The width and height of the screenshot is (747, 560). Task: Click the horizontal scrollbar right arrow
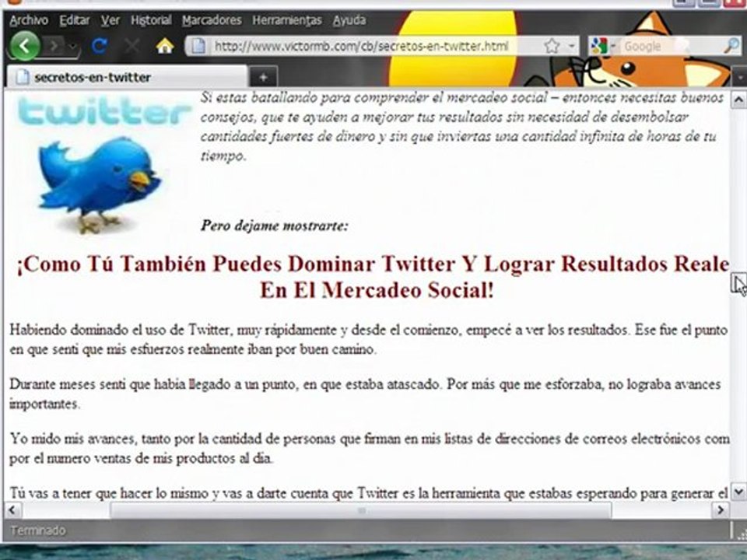coord(721,510)
